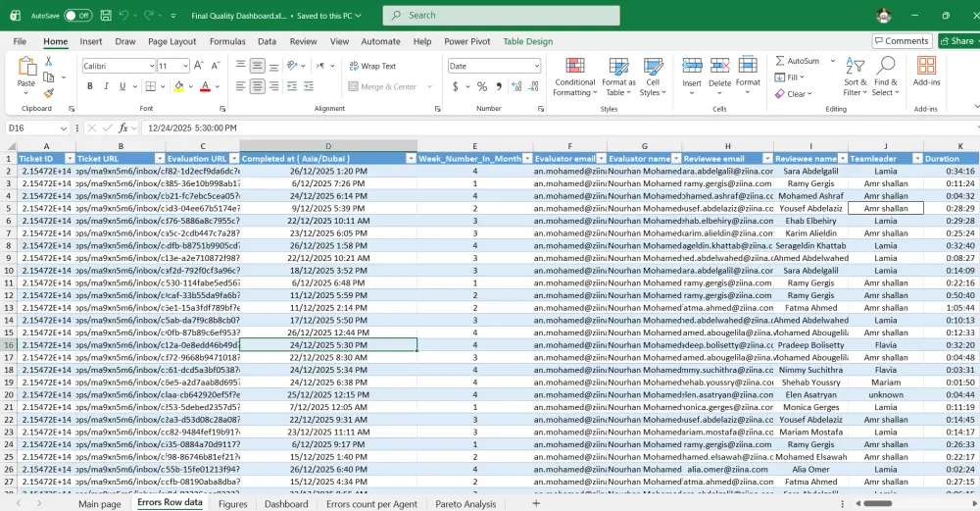Click the Percent Style icon
The width and height of the screenshot is (980, 511).
pyautogui.click(x=482, y=86)
